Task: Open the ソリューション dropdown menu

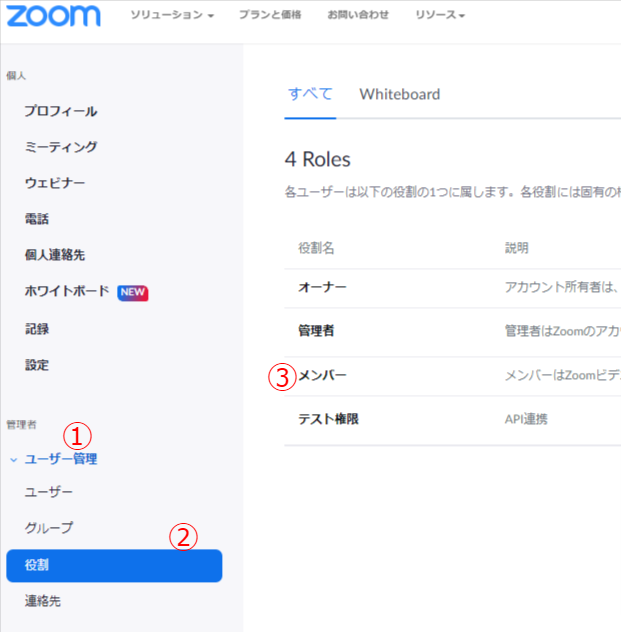Action: tap(172, 15)
